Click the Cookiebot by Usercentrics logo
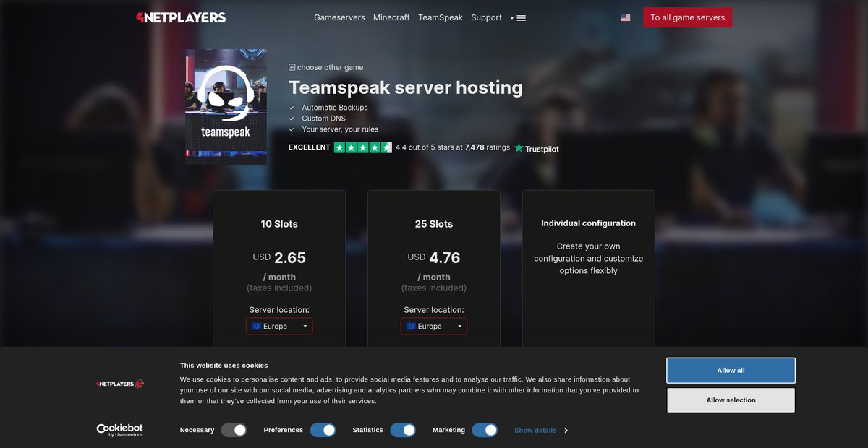Screen dimensions: 868x448 (x=120, y=430)
